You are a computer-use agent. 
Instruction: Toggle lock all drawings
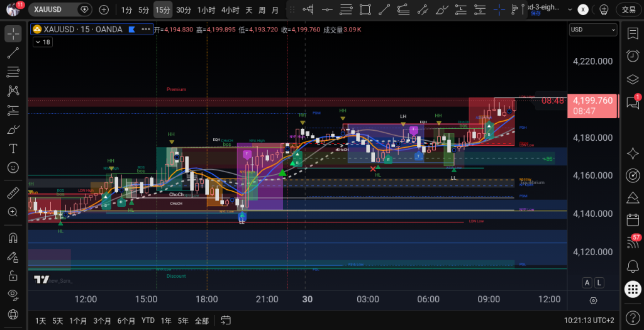coord(13,275)
